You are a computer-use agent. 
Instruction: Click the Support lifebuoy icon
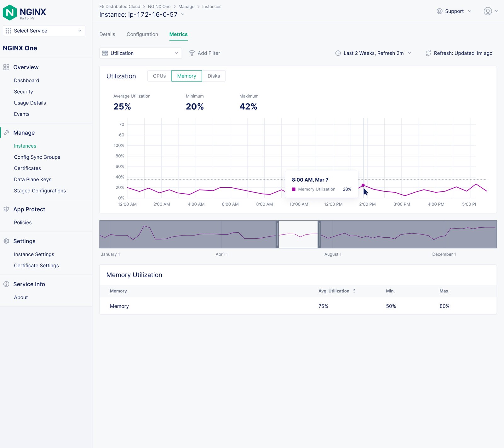(439, 11)
